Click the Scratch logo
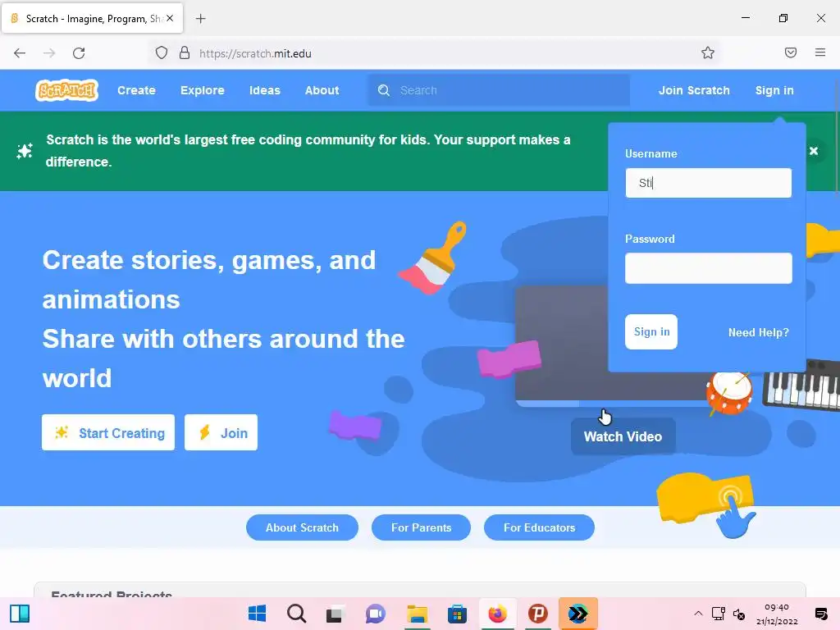 (x=66, y=90)
